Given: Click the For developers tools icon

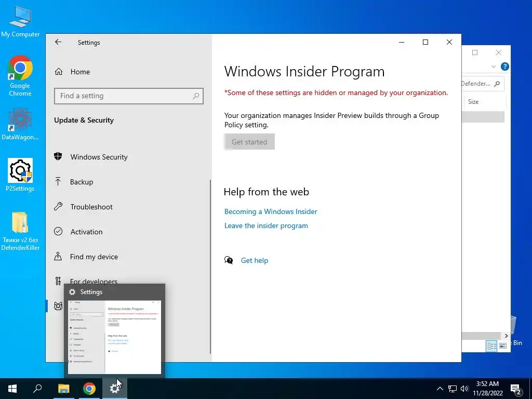Looking at the screenshot, I should pyautogui.click(x=58, y=281).
